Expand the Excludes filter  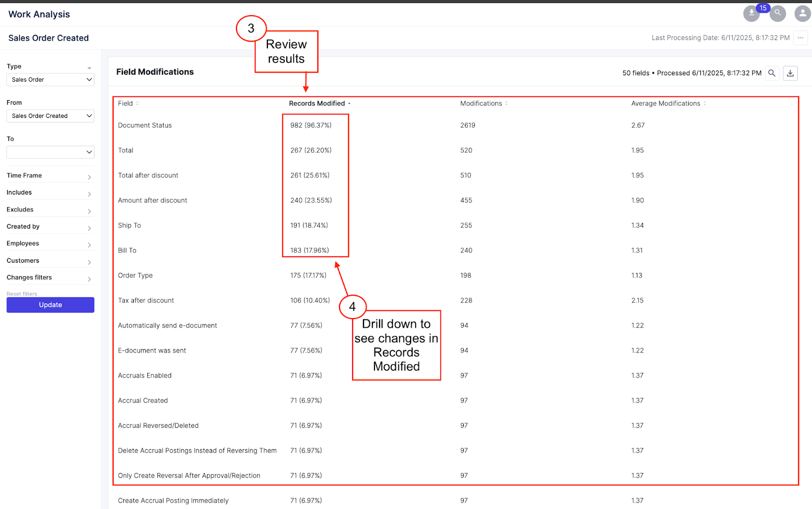pyautogui.click(x=49, y=210)
